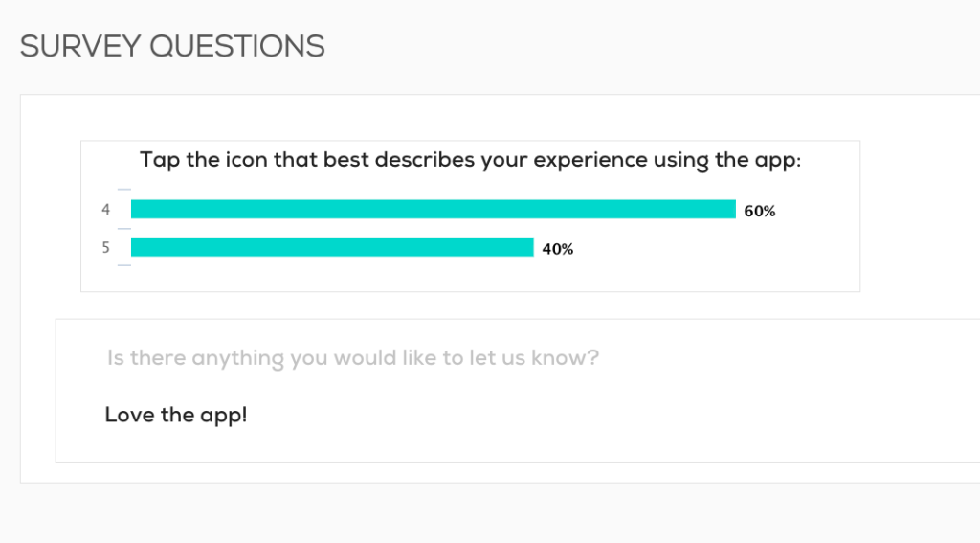Click the axis tick between ratings 4 and 5

[123, 229]
